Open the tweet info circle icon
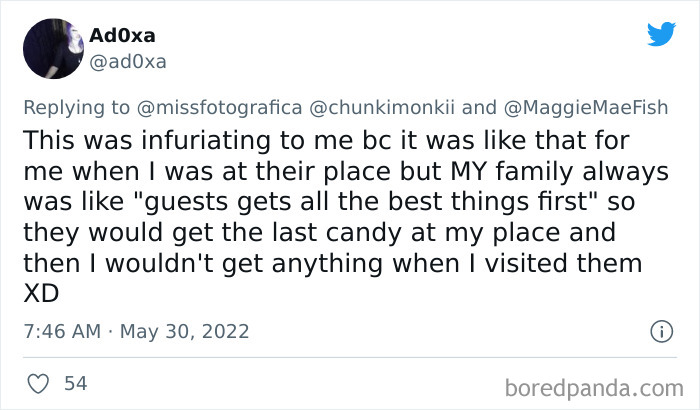 click(660, 331)
